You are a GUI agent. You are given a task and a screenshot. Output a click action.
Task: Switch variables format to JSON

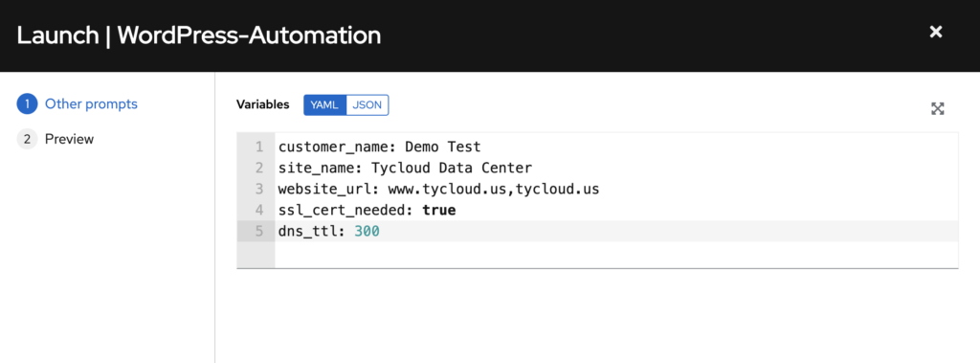[367, 105]
